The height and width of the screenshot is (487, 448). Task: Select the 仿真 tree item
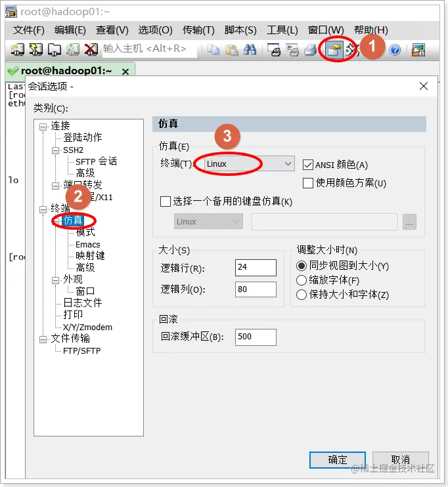(x=73, y=221)
